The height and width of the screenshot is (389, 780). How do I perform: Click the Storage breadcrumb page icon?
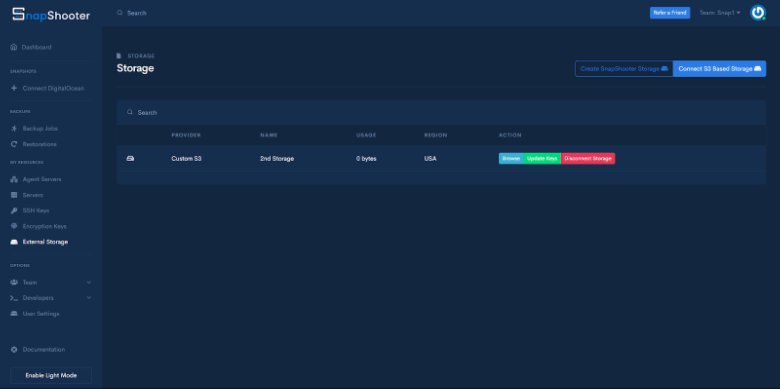[119, 56]
